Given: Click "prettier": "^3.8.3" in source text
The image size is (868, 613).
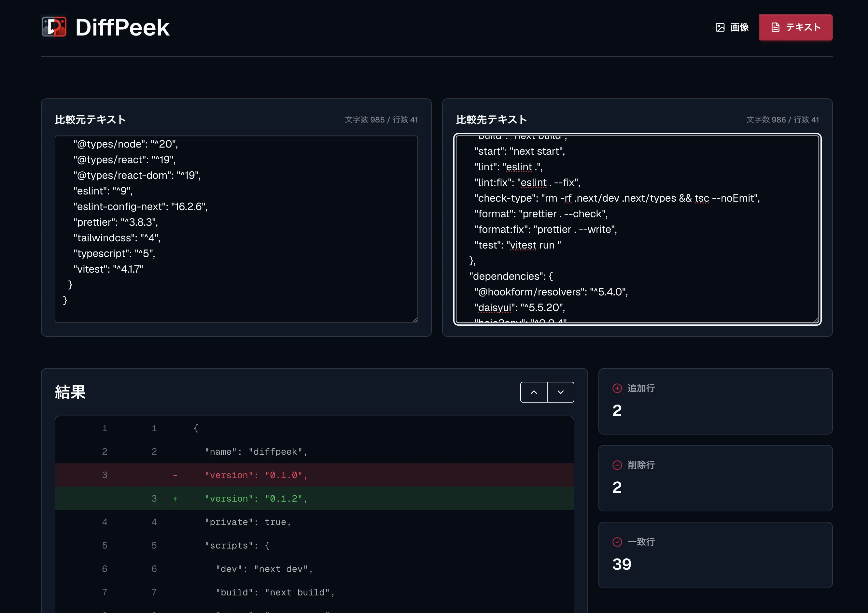Looking at the screenshot, I should (x=116, y=222).
